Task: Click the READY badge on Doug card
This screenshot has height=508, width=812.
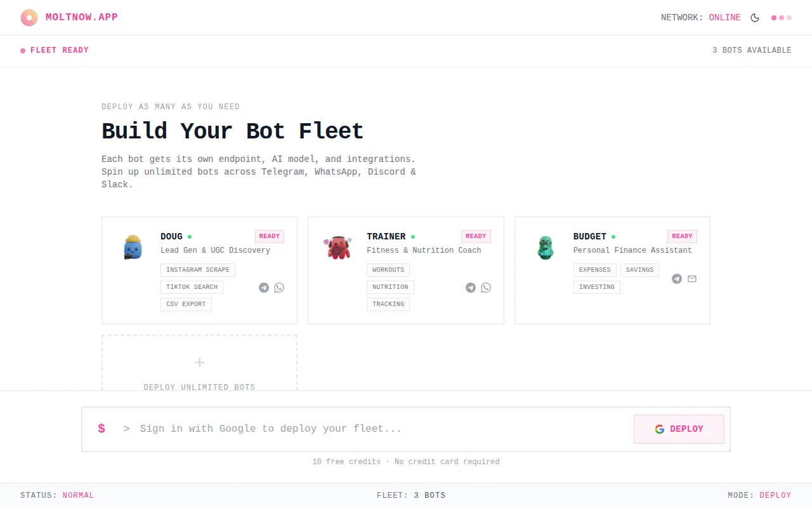Action: coord(270,236)
